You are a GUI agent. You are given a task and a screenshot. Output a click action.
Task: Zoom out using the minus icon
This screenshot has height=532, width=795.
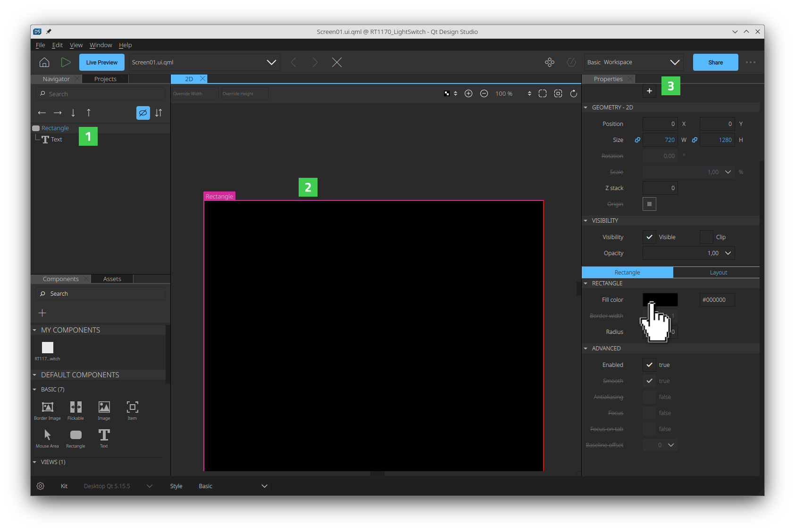[x=484, y=93]
